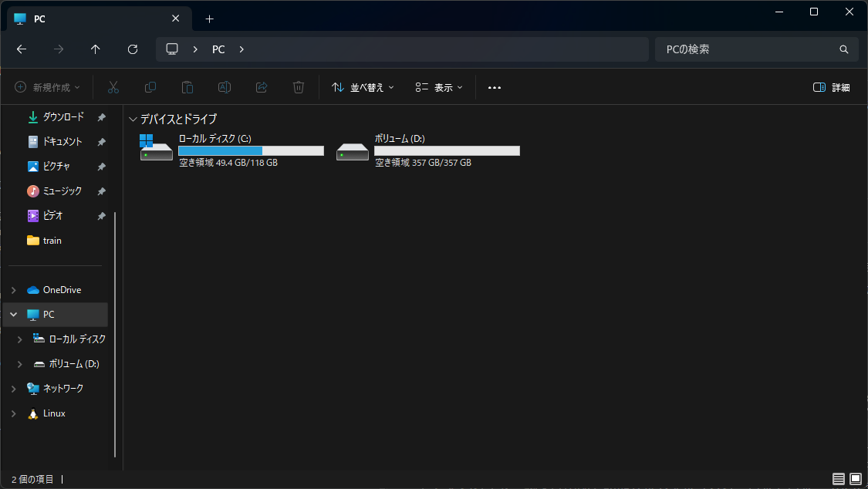The width and height of the screenshot is (868, 489).
Task: Click the Paste clipboard icon
Action: tap(187, 87)
